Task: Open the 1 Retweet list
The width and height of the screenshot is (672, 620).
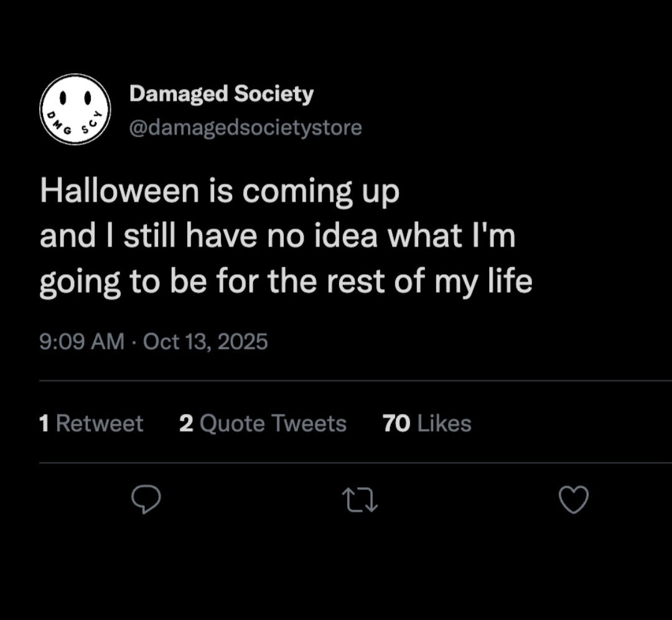Action: tap(91, 423)
